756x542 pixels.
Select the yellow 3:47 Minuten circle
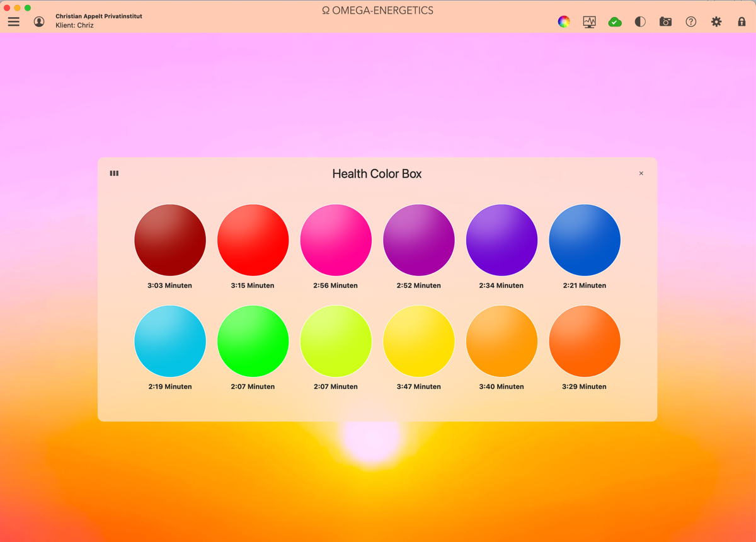(x=419, y=341)
